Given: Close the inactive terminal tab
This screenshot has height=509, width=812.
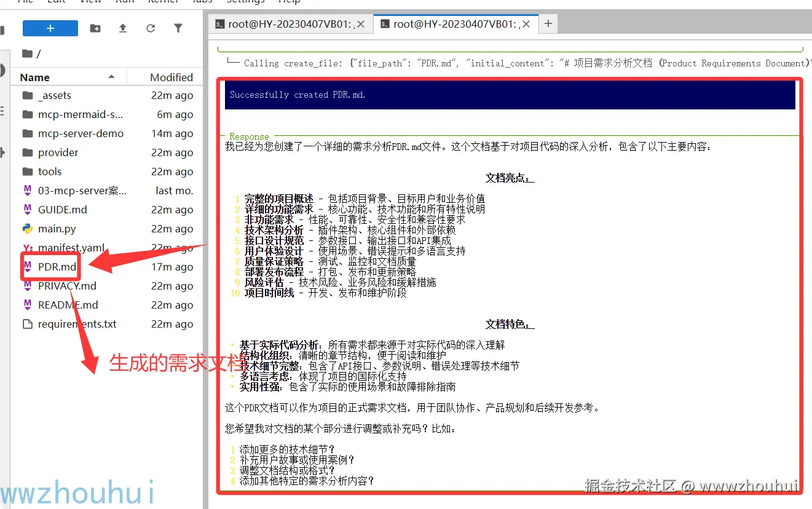Looking at the screenshot, I should [361, 24].
